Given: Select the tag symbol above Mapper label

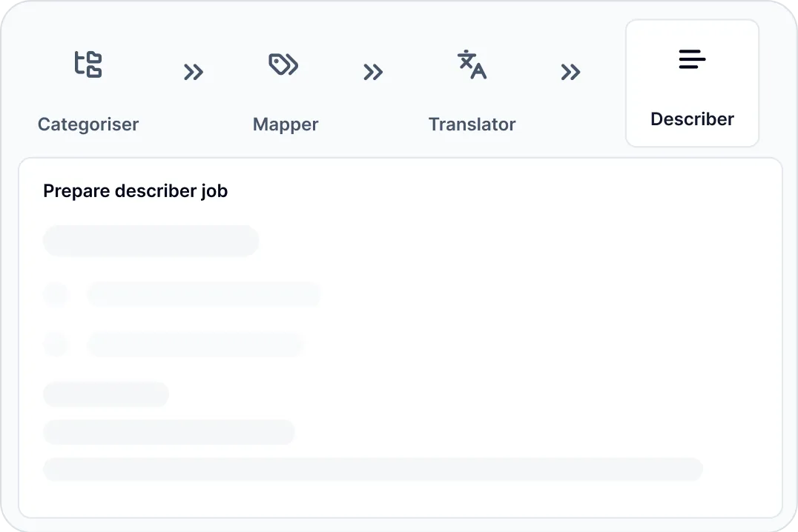Looking at the screenshot, I should (x=285, y=64).
